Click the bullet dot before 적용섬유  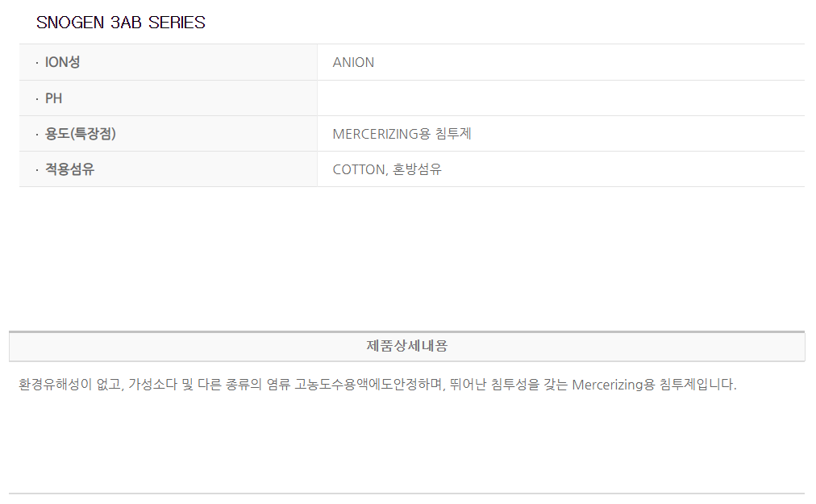coord(36,169)
